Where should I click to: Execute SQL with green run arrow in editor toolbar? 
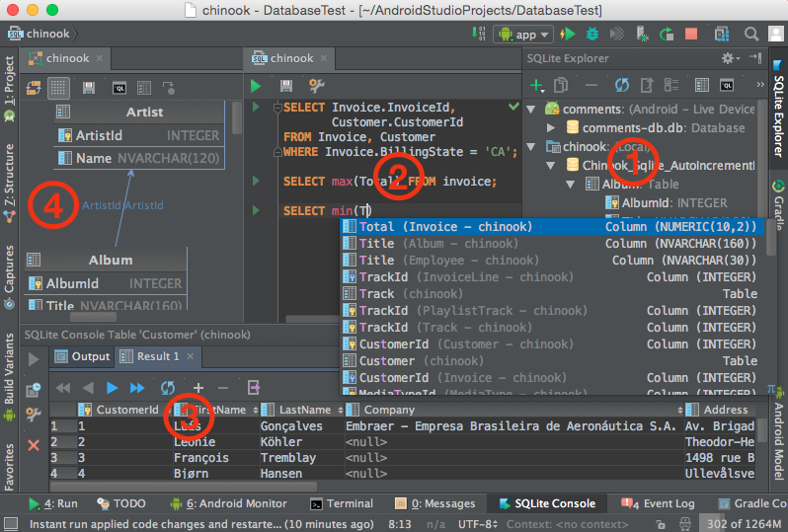point(256,87)
